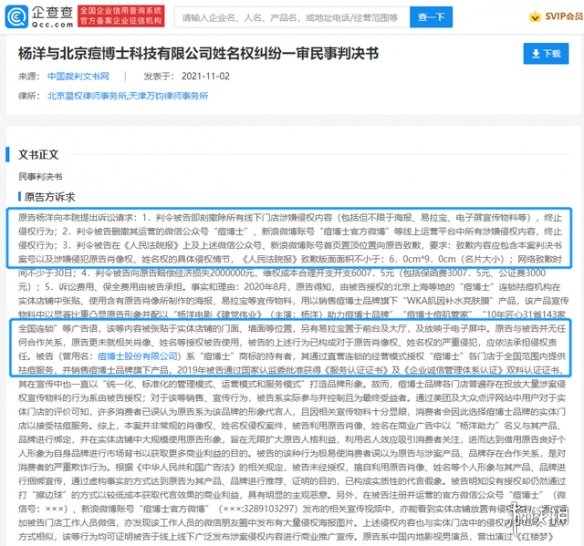584x546 pixels.
Task: Open the 天津万钧律师事务所 link
Action: tap(168, 96)
